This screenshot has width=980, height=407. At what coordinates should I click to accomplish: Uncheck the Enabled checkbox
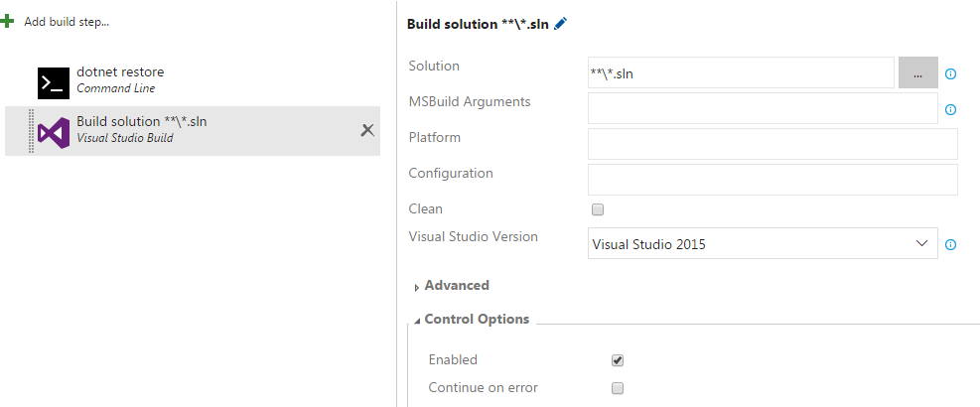click(618, 360)
